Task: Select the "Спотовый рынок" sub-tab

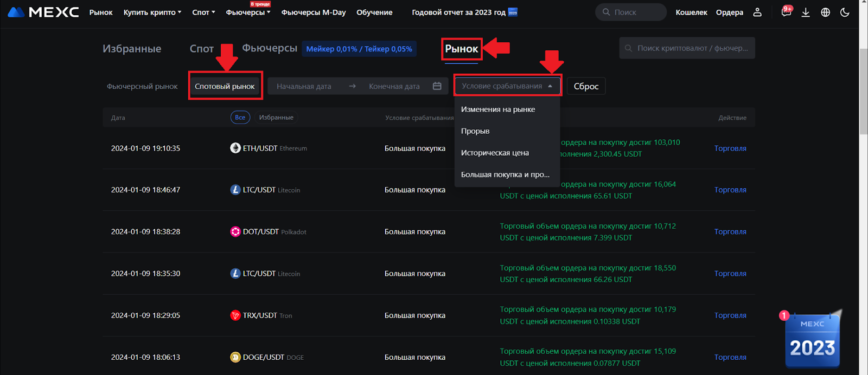Action: (225, 86)
